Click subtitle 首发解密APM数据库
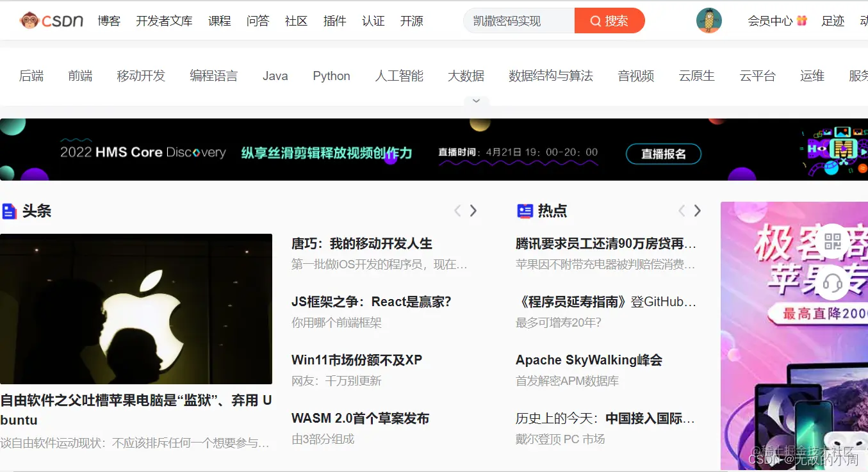This screenshot has width=868, height=472. pyautogui.click(x=567, y=380)
